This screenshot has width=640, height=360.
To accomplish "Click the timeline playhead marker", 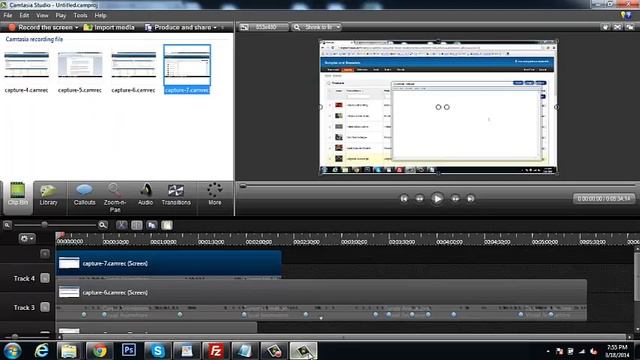I will (x=60, y=236).
